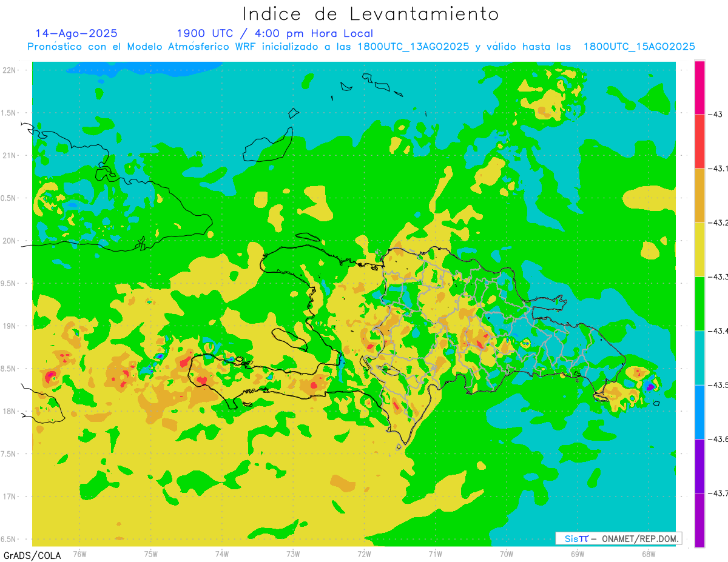Click the red legend swatch below -43
Image resolution: width=728 pixels, height=562 pixels.
(x=699, y=141)
